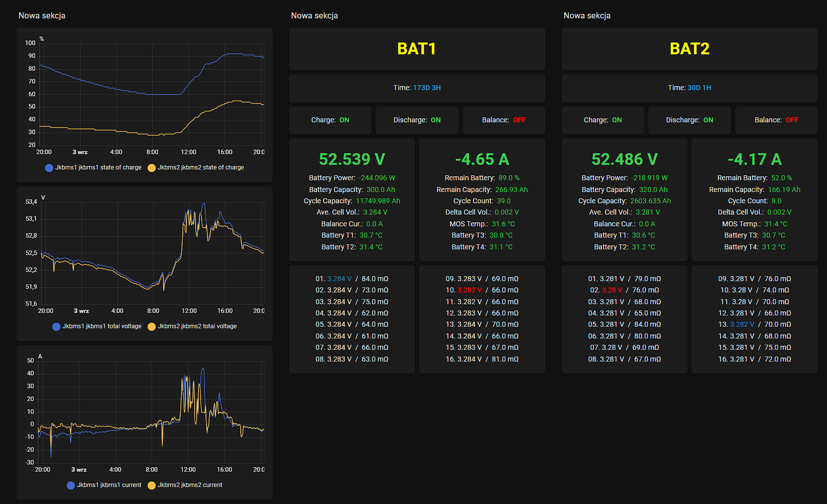Open BAT2 Time 30D 1H card

[x=690, y=88]
